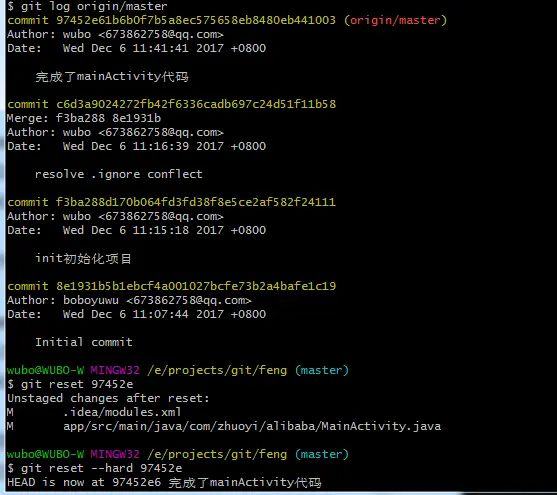Select commit hash f3ba288d170b064fd3fd38f8e5ce2af582f24111
Viewport: 557px width, 495px height.
coord(196,202)
